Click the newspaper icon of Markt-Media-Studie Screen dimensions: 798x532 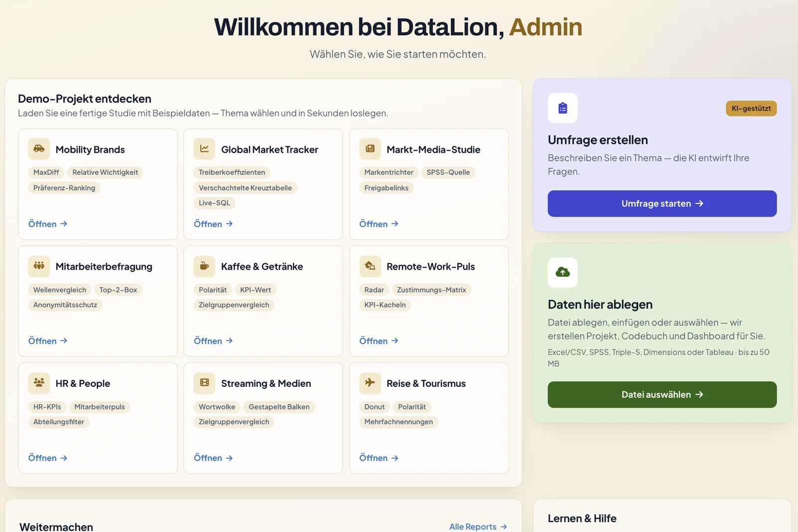tap(370, 149)
